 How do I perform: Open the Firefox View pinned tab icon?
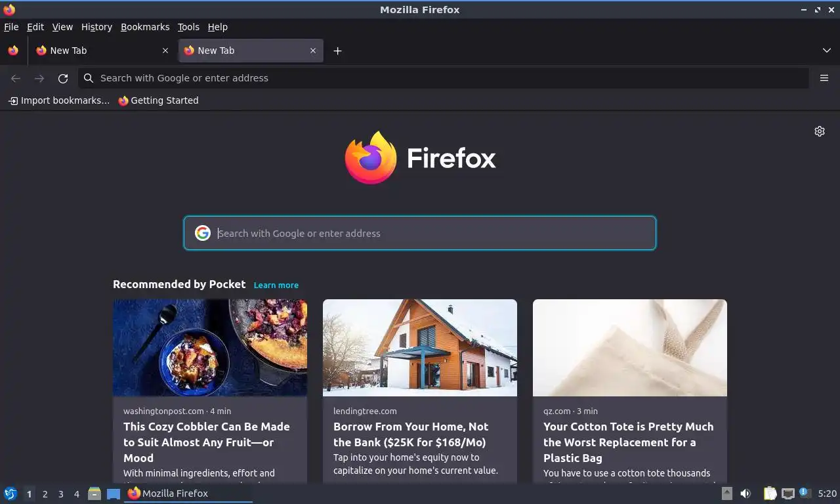[13, 51]
